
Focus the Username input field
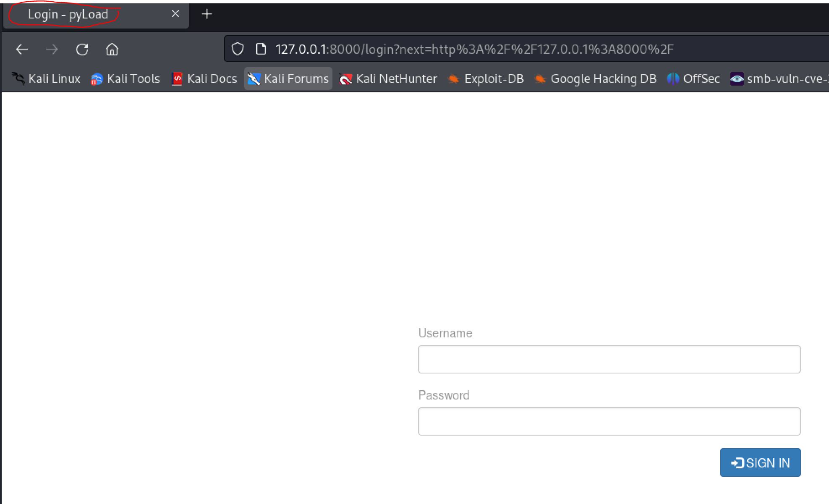pos(609,359)
